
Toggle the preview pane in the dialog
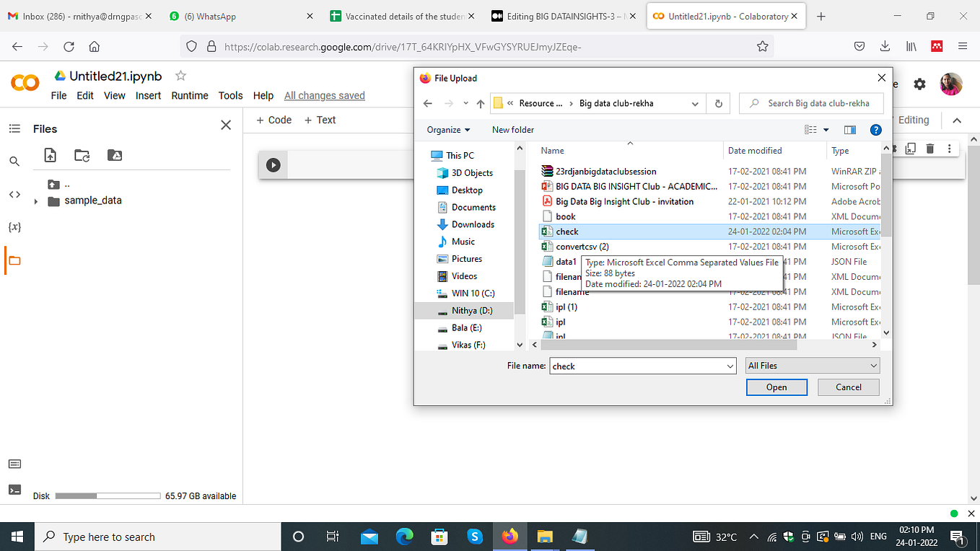(x=849, y=130)
